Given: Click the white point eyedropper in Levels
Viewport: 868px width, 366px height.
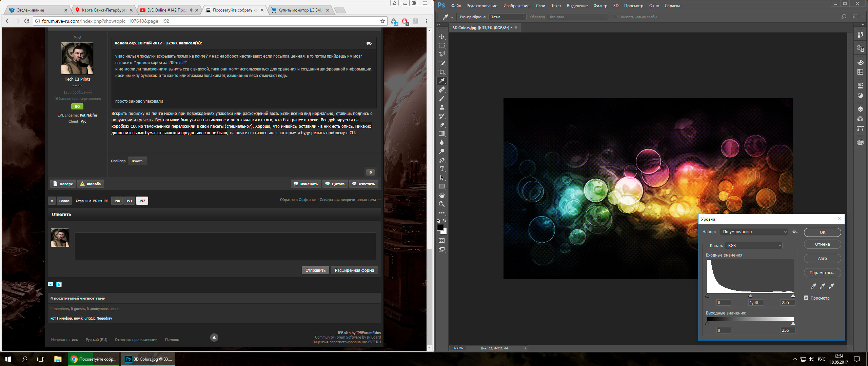Looking at the screenshot, I should click(831, 286).
